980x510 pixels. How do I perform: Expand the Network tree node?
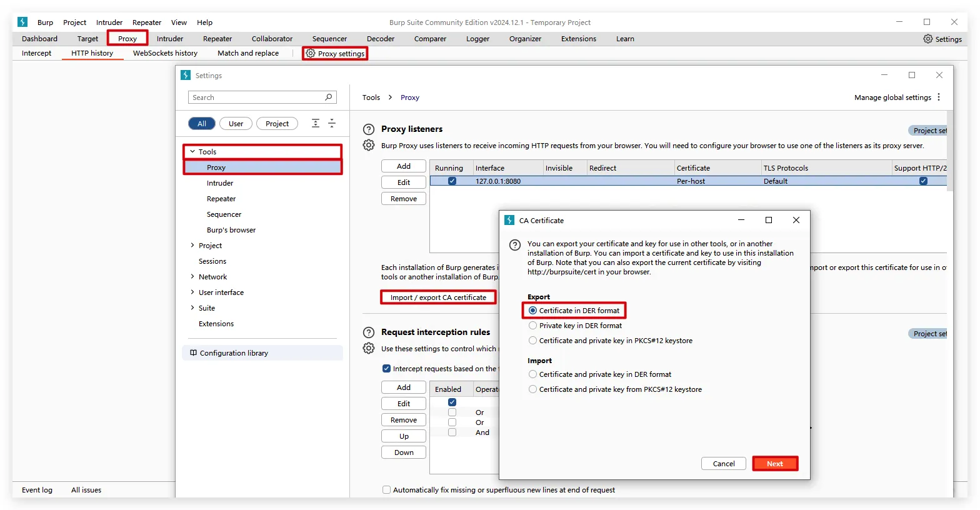tap(192, 277)
